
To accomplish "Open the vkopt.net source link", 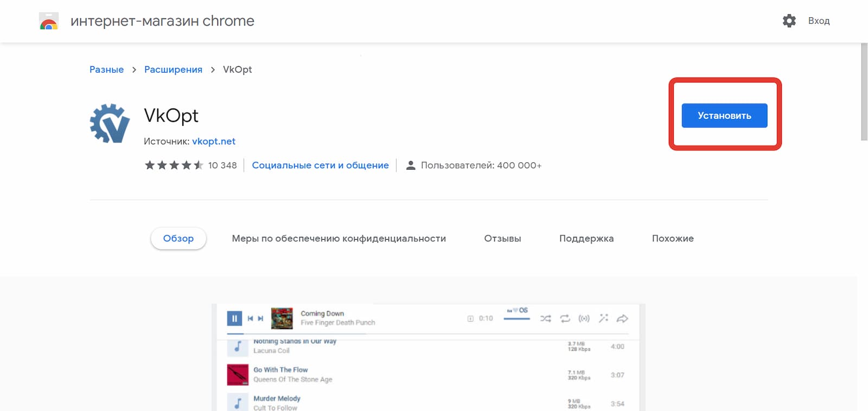I will pos(214,142).
